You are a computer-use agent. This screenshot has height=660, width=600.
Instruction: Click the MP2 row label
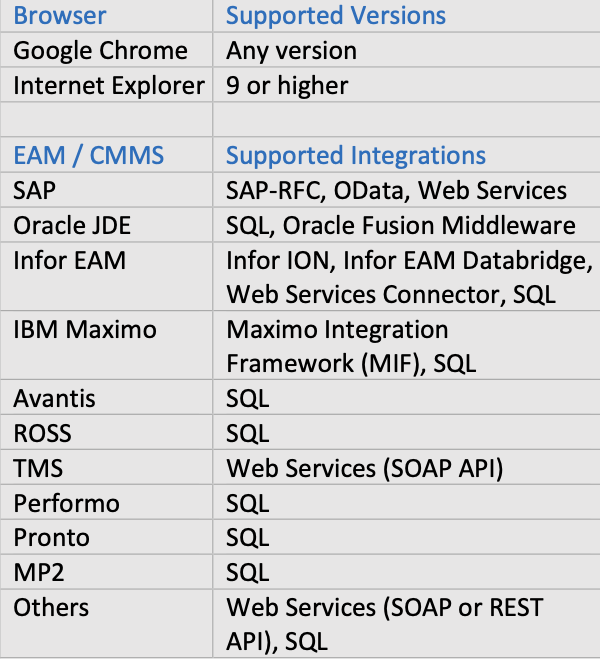point(37,572)
